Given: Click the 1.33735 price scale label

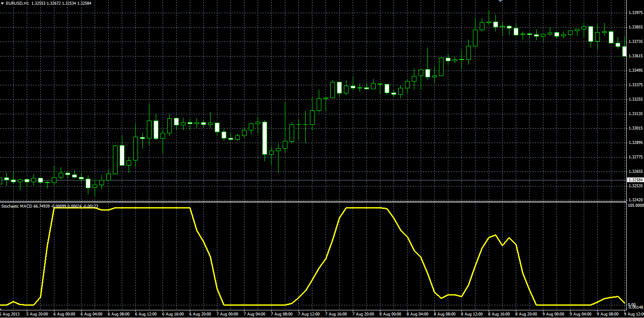Looking at the screenshot, I should 635,42.
